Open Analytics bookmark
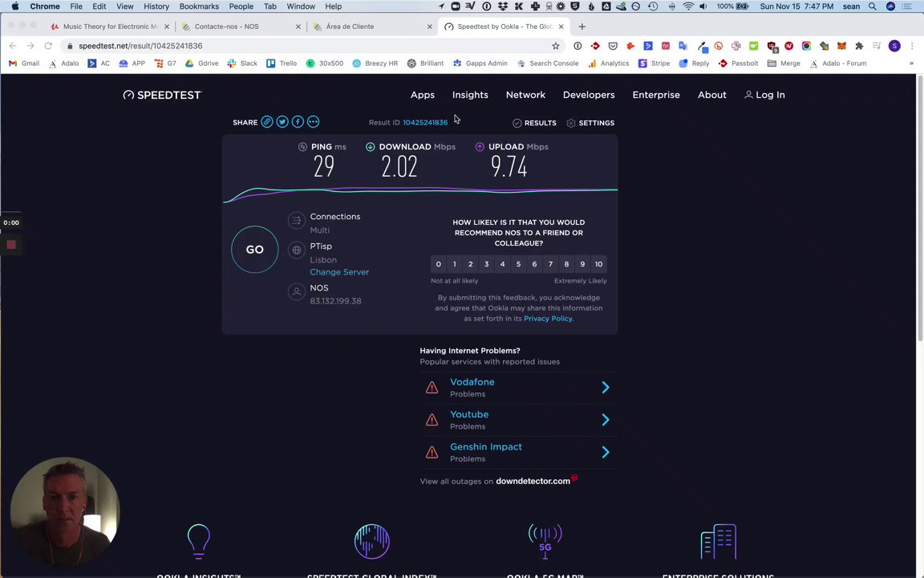This screenshot has height=578, width=924. point(609,63)
